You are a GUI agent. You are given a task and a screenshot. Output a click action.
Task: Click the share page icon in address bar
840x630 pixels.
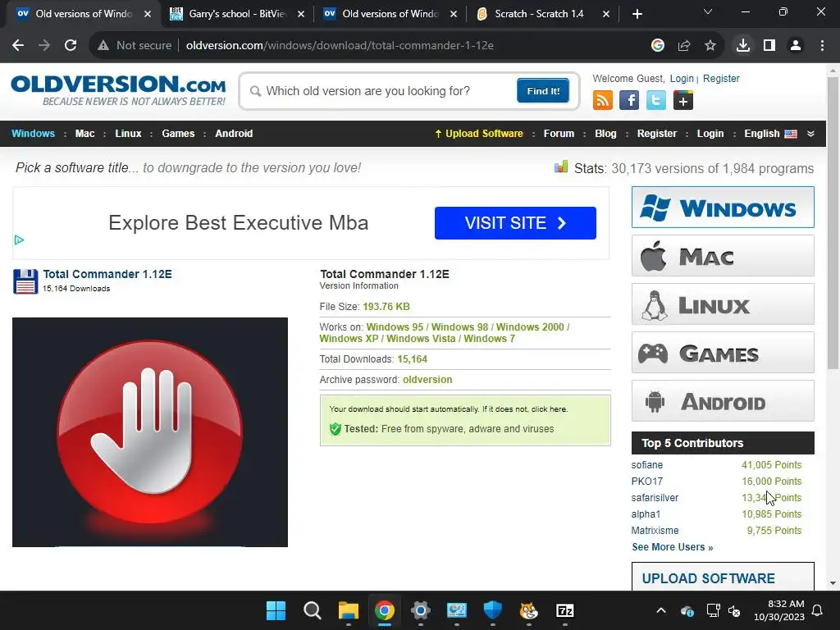684,46
